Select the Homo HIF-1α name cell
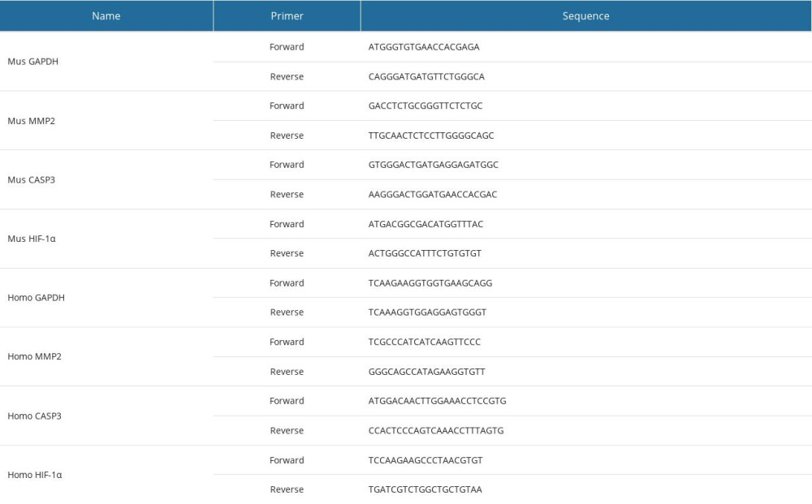The image size is (812, 504). (35, 475)
